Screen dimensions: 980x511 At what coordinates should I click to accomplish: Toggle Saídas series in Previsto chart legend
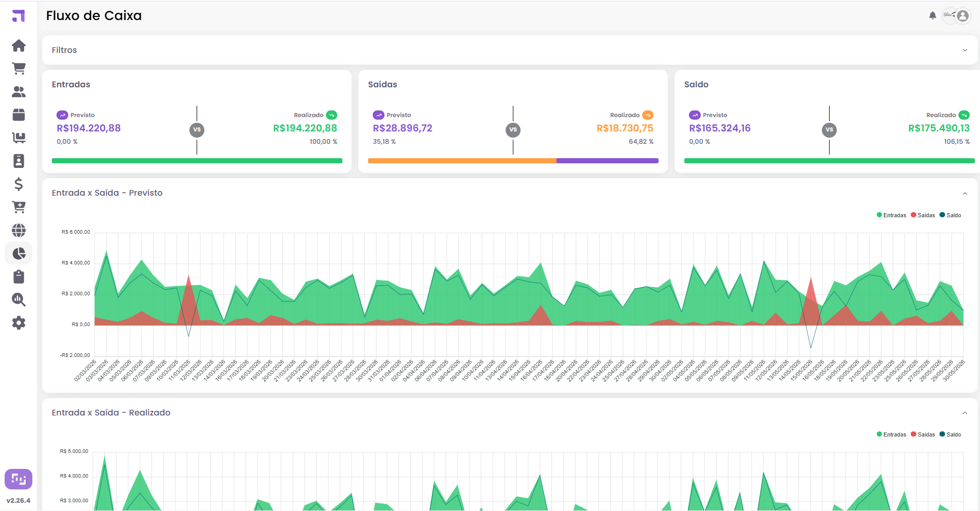(923, 215)
